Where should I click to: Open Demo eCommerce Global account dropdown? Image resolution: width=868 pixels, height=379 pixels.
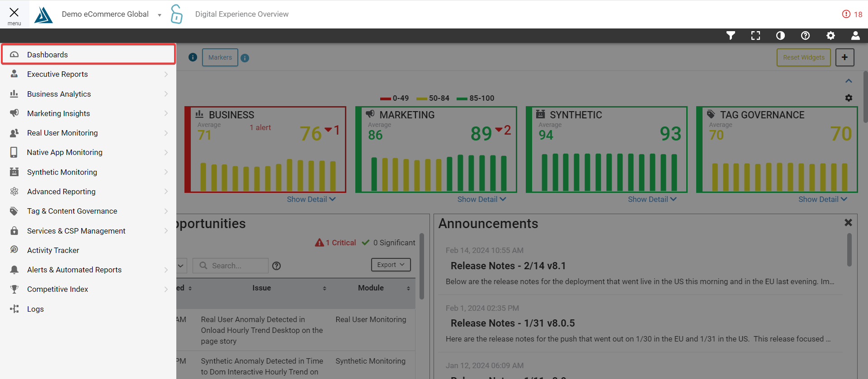coord(112,14)
